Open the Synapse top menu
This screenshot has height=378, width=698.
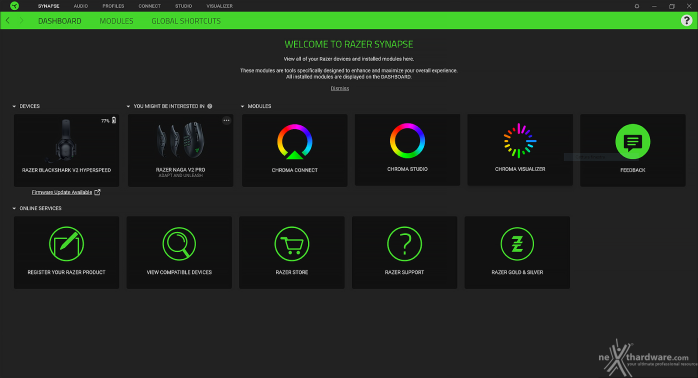click(49, 6)
